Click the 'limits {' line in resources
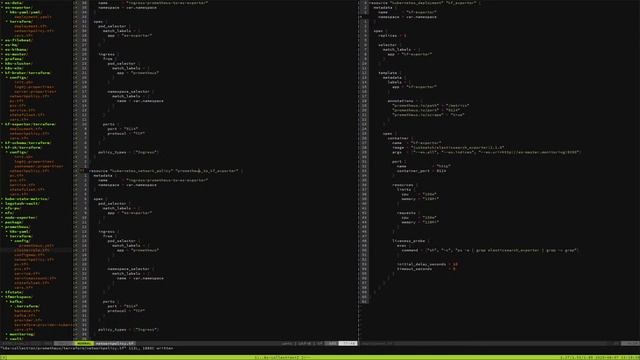The height and width of the screenshot is (360, 640). point(406,189)
